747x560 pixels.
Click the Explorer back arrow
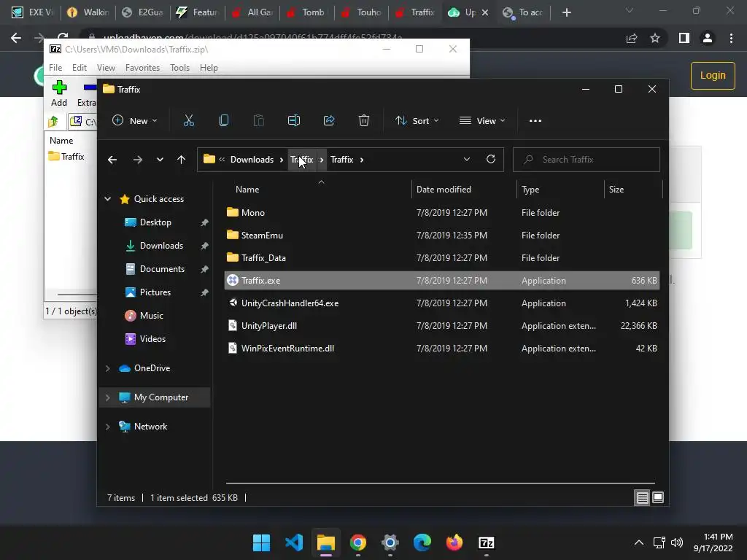(112, 160)
